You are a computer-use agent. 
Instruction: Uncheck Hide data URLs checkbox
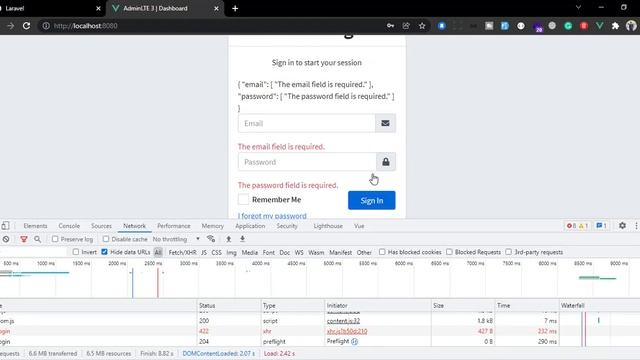pos(104,252)
